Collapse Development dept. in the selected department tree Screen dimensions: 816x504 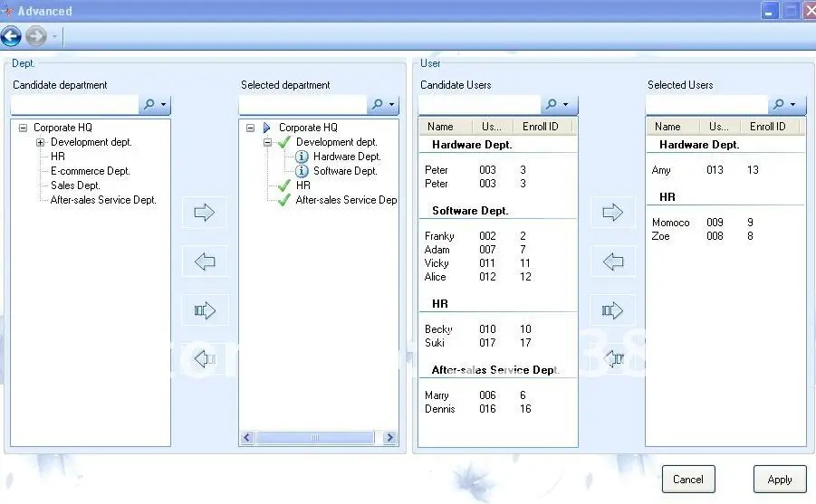(x=267, y=142)
